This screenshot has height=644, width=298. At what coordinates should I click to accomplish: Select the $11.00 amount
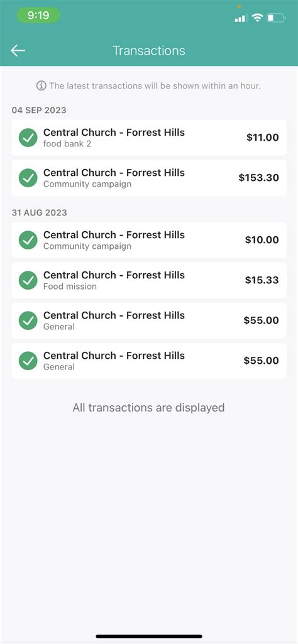[263, 138]
